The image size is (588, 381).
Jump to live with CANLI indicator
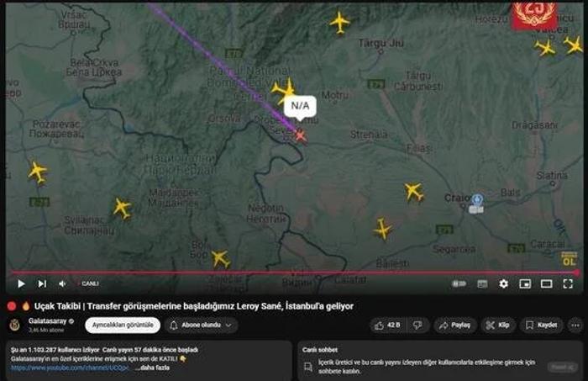click(x=88, y=283)
